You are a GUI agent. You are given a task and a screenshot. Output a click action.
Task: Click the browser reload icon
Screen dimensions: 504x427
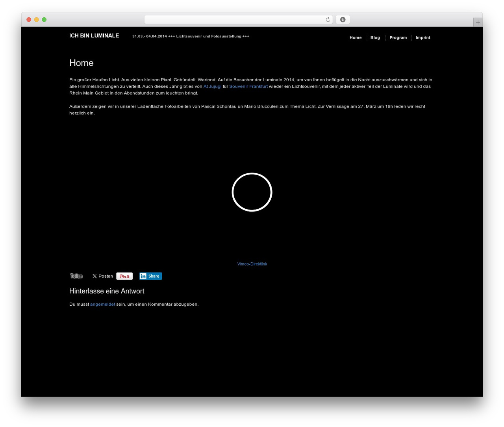(328, 20)
